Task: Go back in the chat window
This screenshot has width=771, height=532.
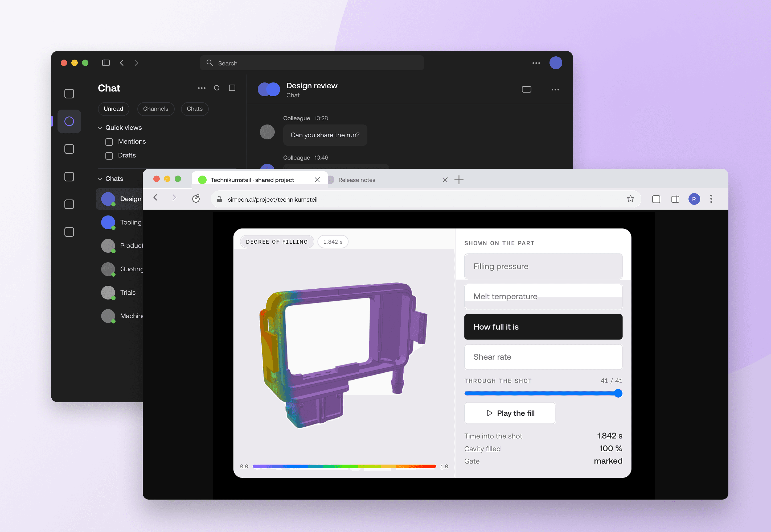Action: [x=122, y=63]
